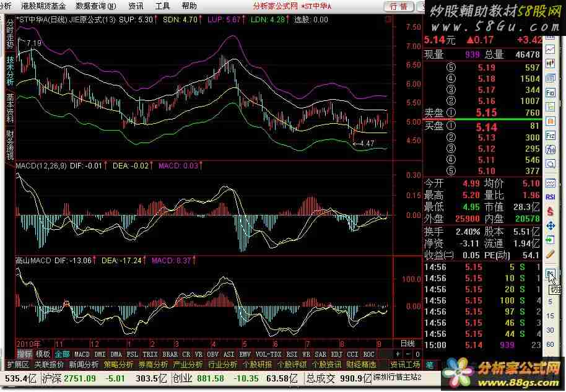Choose MACD in indicator tab bar
The height and width of the screenshot is (392, 566).
(82, 354)
